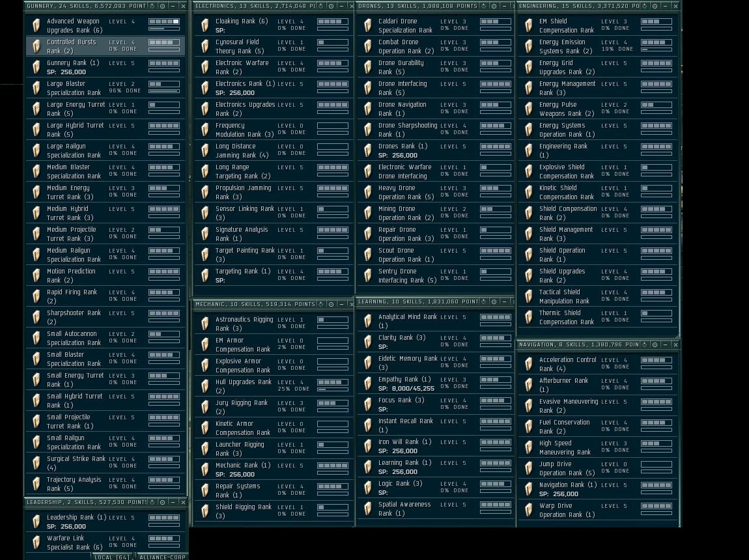749x560 pixels.
Task: Click the Astronautics Rigging skill book icon
Action: tap(205, 324)
